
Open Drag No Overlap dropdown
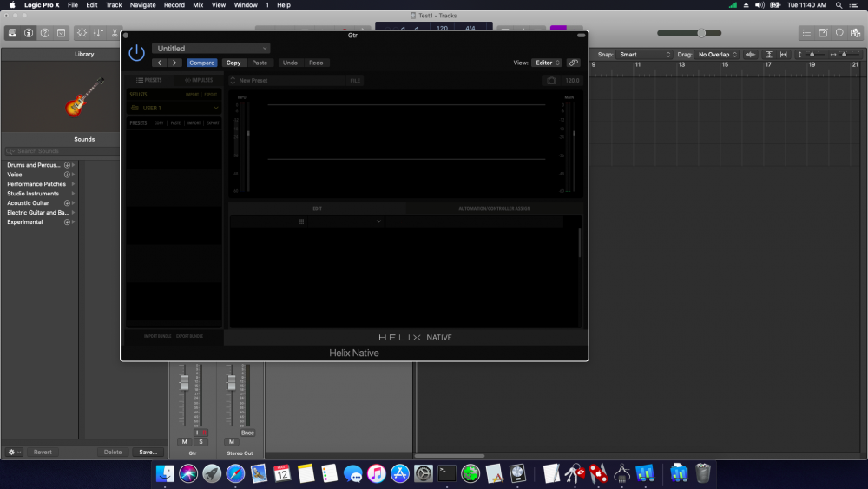[x=718, y=54]
